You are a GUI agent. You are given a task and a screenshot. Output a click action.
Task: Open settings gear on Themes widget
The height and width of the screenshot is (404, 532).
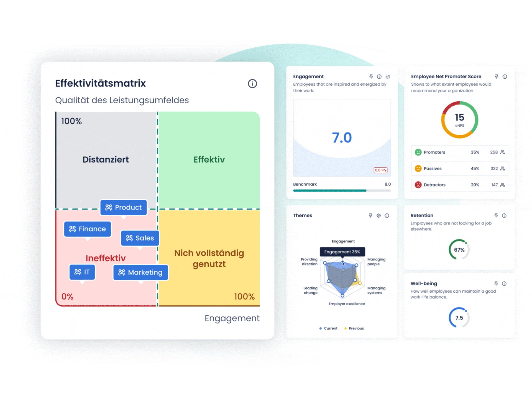tap(378, 216)
